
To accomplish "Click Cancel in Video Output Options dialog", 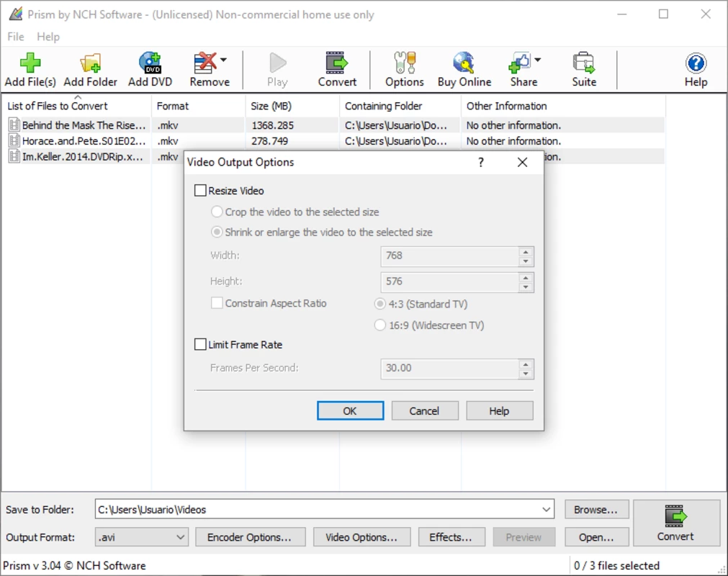I will [425, 411].
